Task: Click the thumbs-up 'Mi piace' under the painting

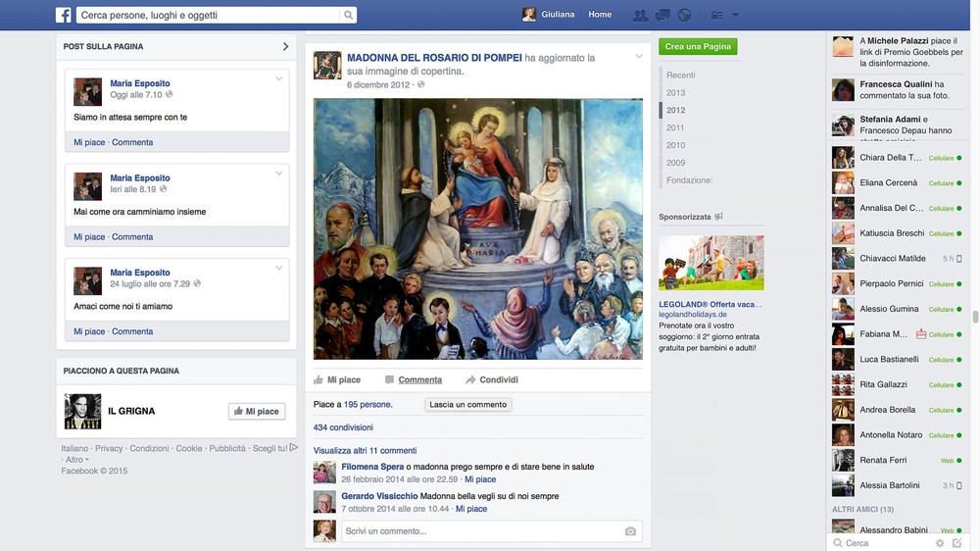Action: 337,379
